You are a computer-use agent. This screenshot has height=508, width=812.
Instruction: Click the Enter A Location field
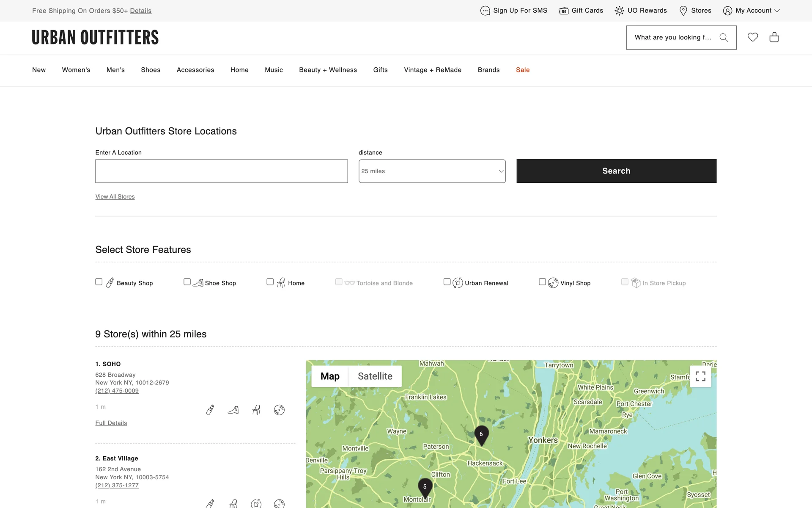point(221,171)
